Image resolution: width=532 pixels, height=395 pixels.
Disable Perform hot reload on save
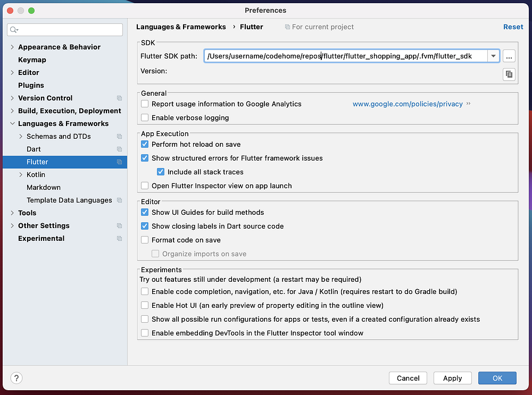tap(144, 144)
